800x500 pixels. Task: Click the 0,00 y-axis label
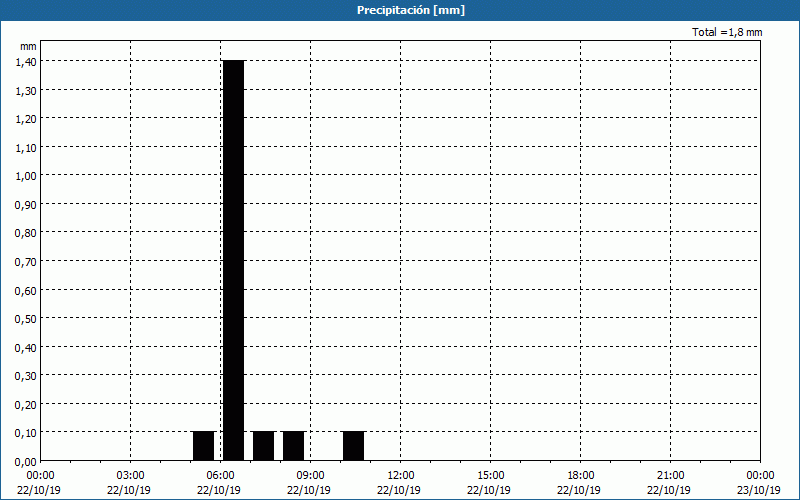coord(26,462)
